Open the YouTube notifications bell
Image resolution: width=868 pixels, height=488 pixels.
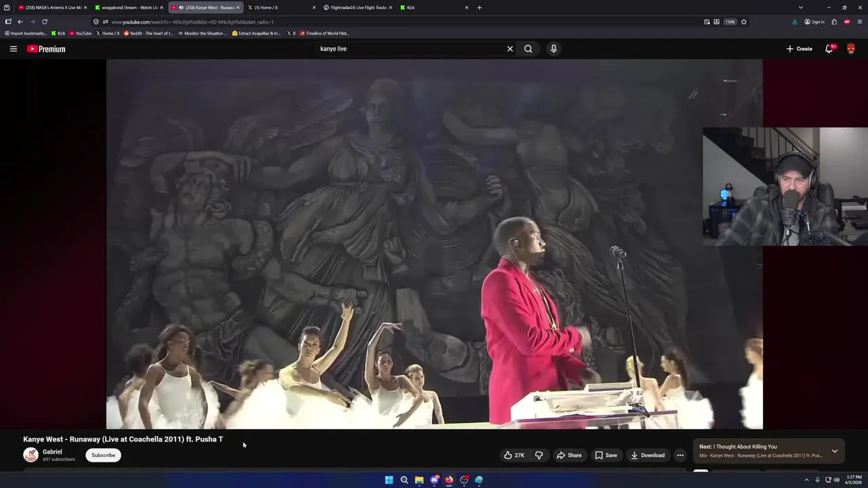tap(829, 49)
